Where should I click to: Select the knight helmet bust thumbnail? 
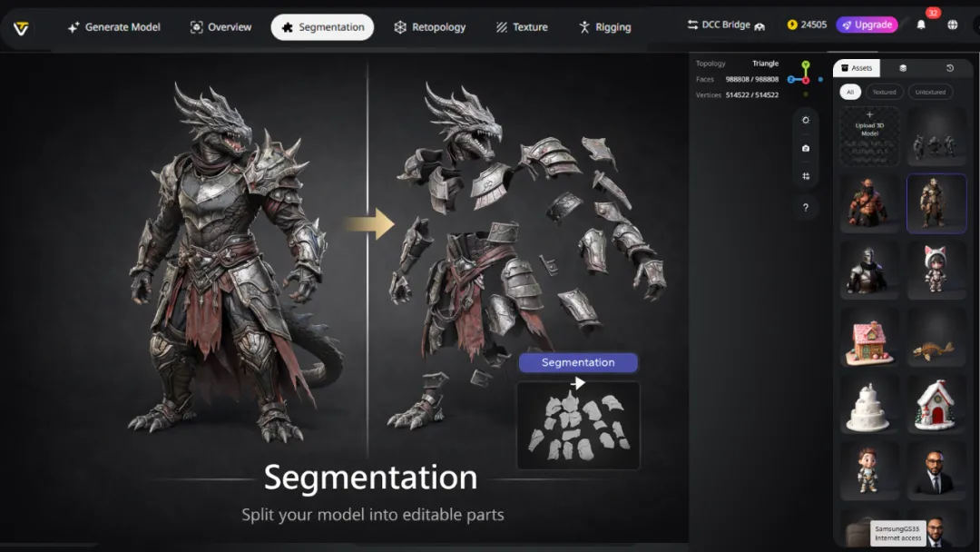pyautogui.click(x=869, y=271)
